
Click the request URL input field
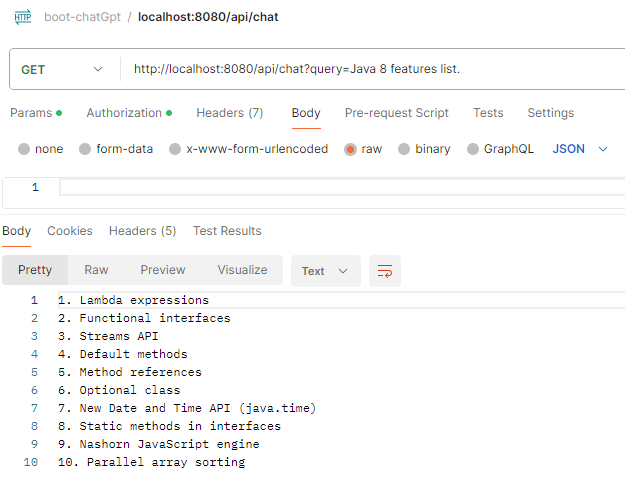click(x=375, y=69)
